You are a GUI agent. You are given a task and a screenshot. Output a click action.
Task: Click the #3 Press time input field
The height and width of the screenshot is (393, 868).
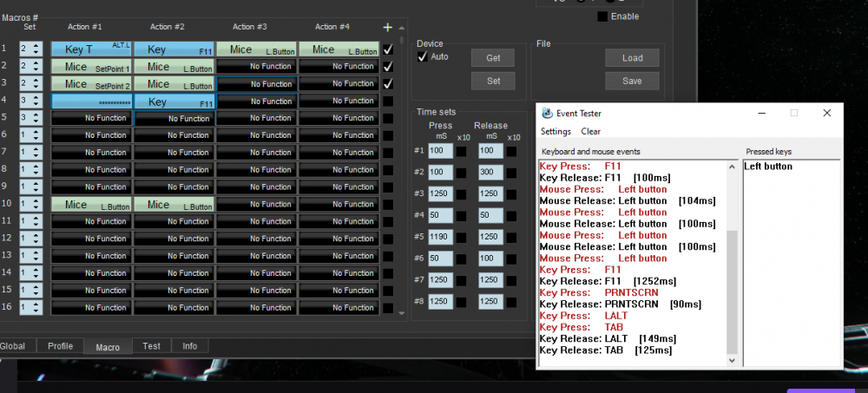point(440,193)
